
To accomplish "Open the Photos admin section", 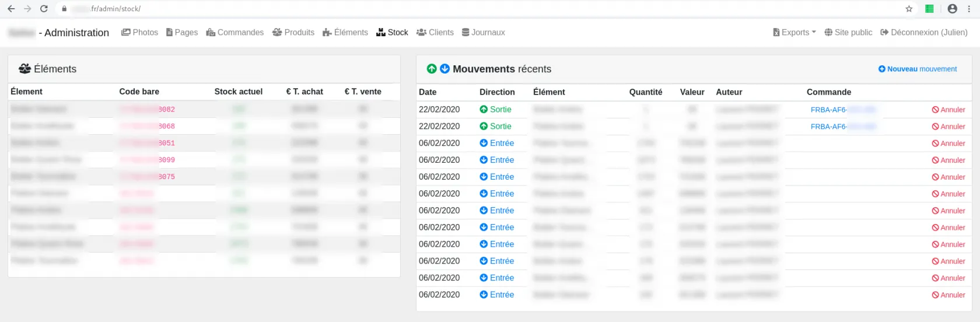I will coord(139,33).
